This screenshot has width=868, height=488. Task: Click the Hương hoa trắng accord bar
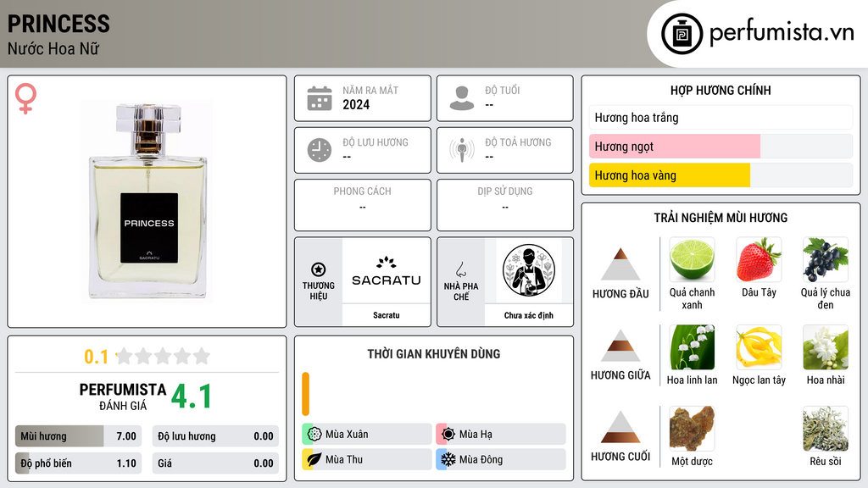point(721,117)
